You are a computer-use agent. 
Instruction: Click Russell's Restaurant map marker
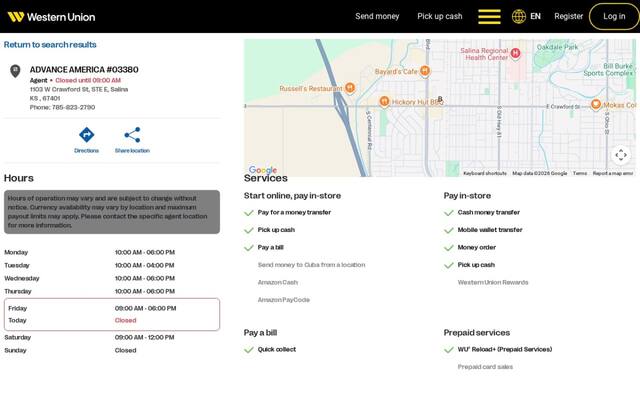(350, 88)
